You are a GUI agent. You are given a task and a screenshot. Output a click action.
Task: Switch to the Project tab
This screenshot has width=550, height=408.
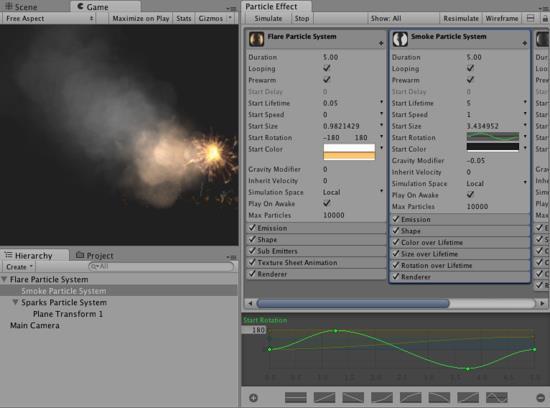[x=95, y=255]
